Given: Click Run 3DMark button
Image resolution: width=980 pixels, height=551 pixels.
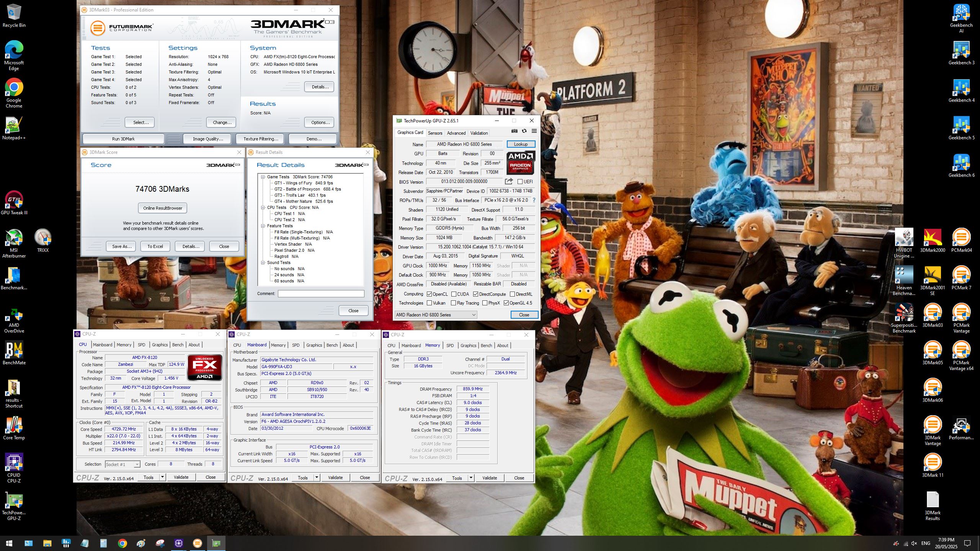Looking at the screenshot, I should [123, 139].
